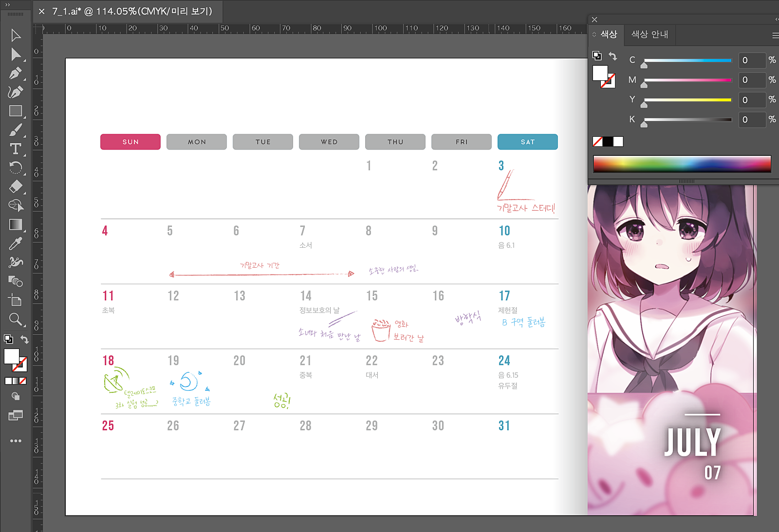779x532 pixels.
Task: Reset to default fill and stroke in toolbar
Action: [x=8, y=339]
